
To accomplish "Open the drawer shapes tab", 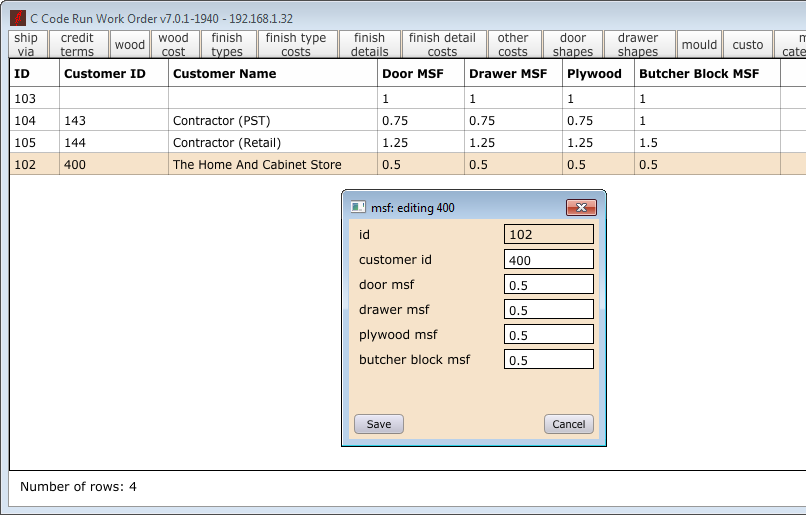I will click(638, 45).
